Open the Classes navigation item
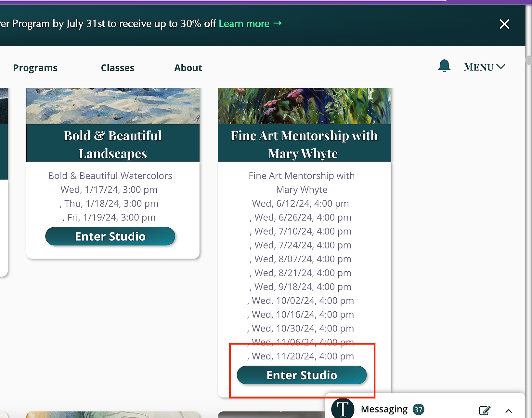The width and height of the screenshot is (532, 418). click(x=117, y=68)
